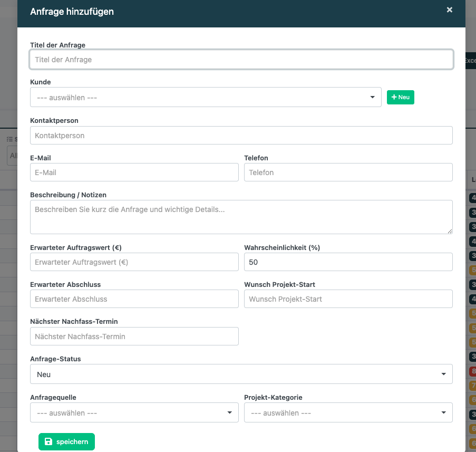This screenshot has height=452, width=476.
Task: Open the Kunde dropdown
Action: [206, 97]
